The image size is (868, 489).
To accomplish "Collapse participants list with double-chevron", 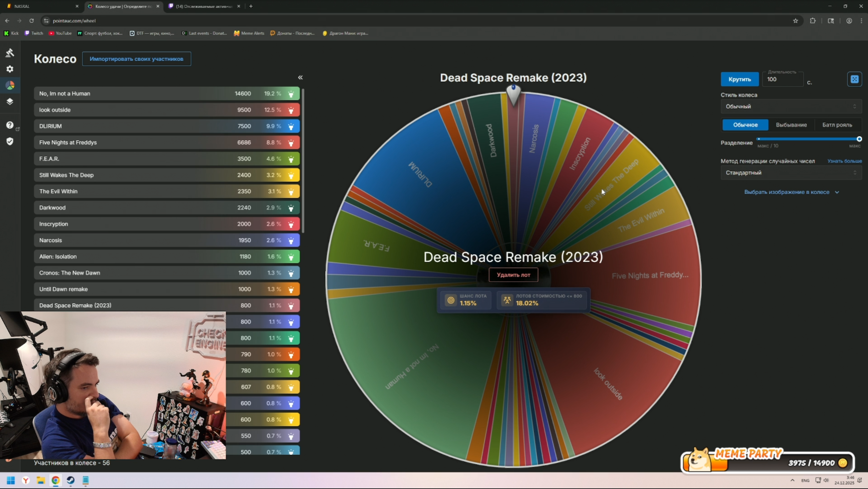I will click(300, 77).
